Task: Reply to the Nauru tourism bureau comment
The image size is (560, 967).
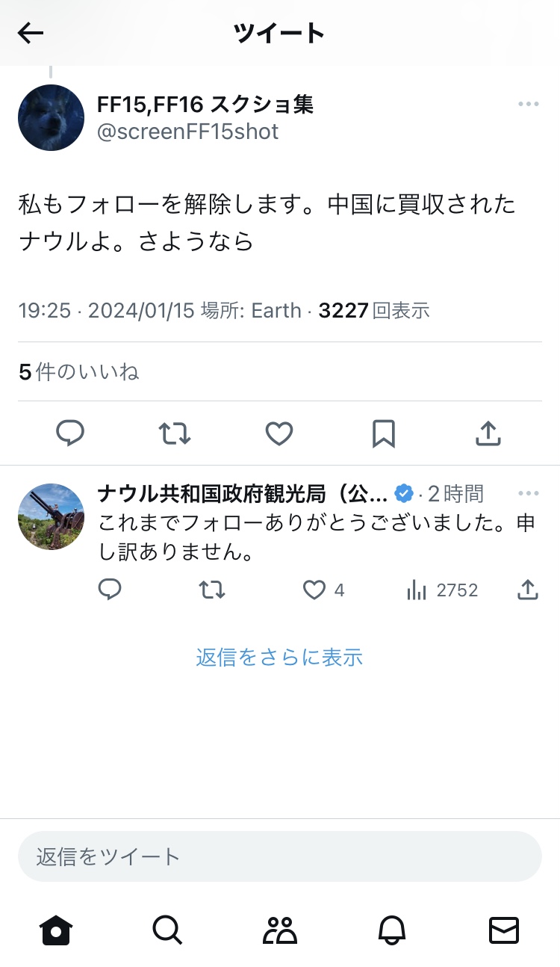Action: point(110,590)
